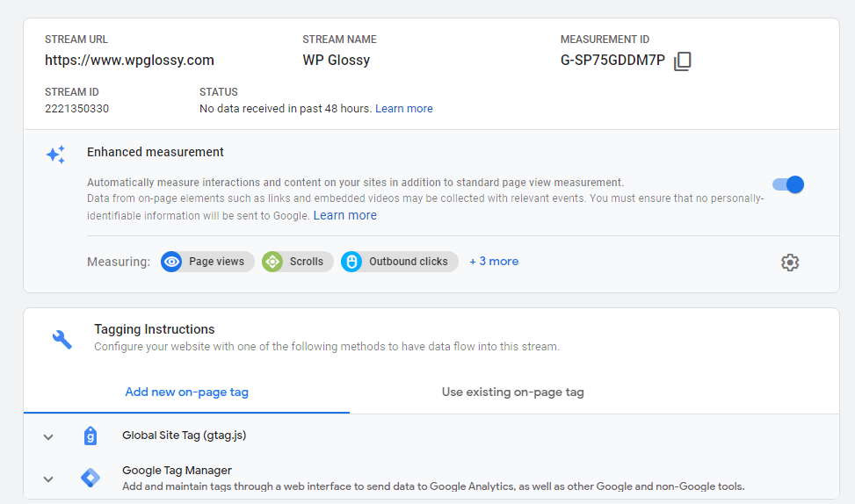Screen dimensions: 855x504
Task: Expand the Google Tag Manager chevron
Action: click(x=48, y=479)
